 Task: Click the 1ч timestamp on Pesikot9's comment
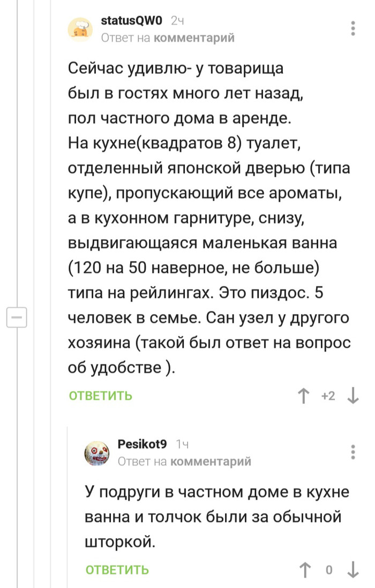[x=182, y=445]
